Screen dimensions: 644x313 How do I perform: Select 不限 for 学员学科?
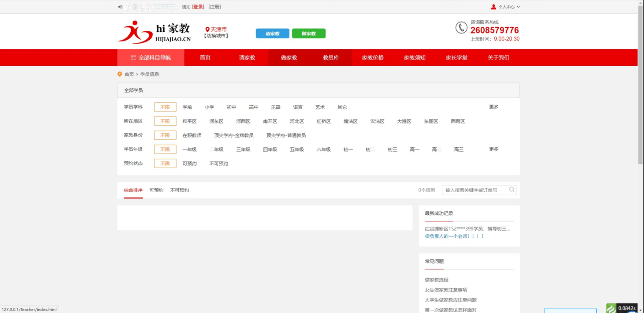165,107
